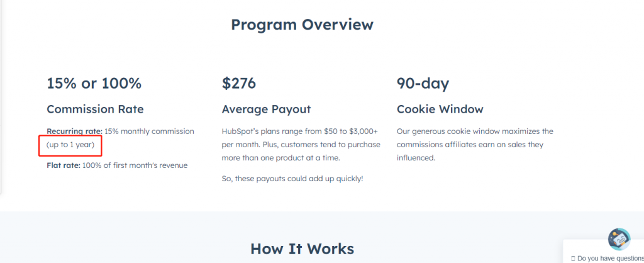Screen dimensions: 644x263
Task: Click the small emoji glyph in chat popup
Action: point(573,258)
